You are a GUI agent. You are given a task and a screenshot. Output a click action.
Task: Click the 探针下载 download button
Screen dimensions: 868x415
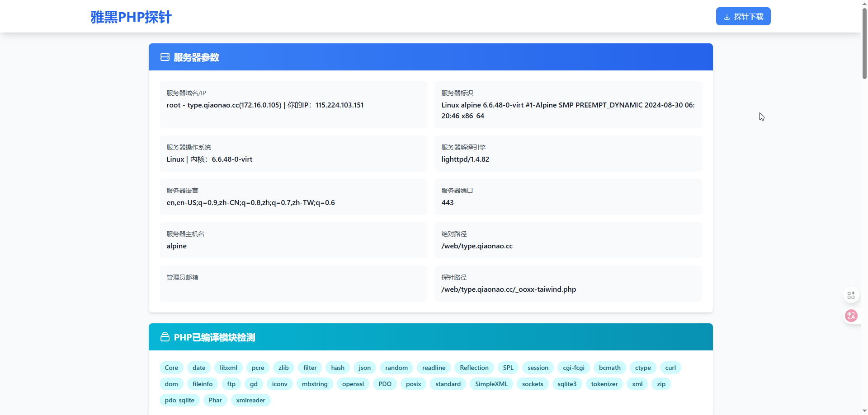743,16
